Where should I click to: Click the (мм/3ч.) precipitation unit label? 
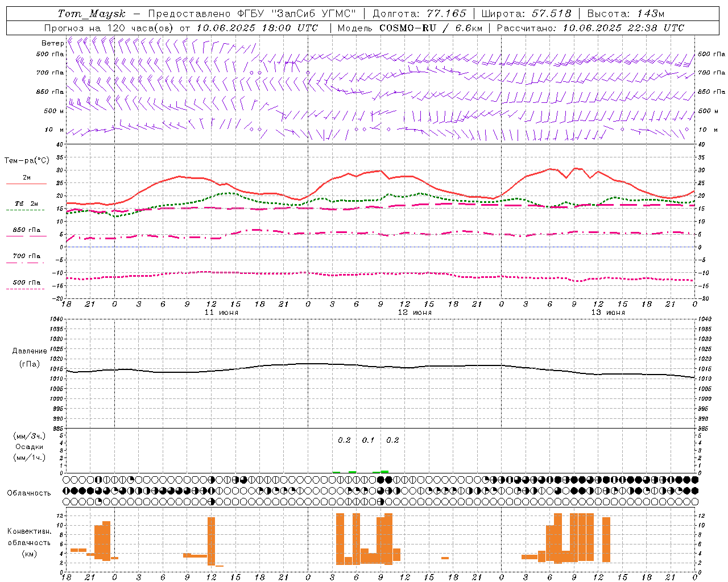coord(30,436)
